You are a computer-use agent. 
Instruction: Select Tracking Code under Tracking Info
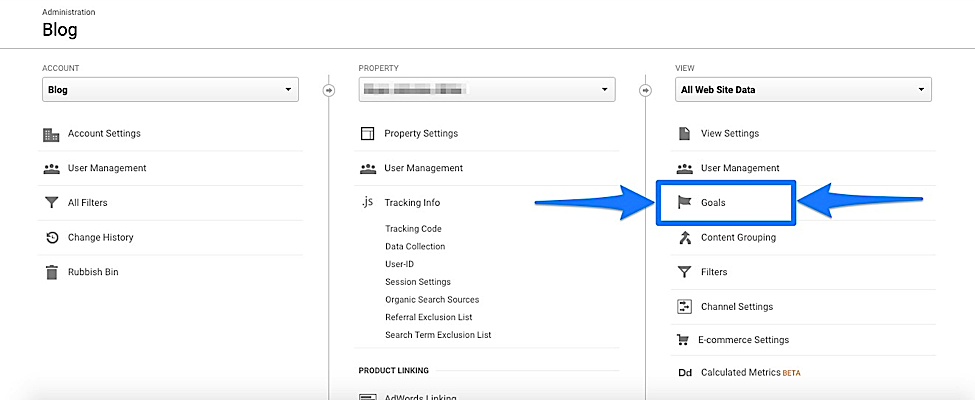(x=414, y=229)
